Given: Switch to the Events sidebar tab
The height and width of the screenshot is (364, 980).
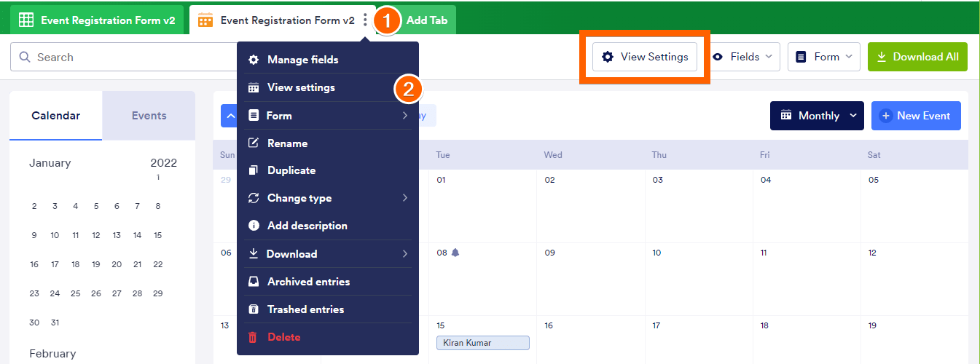Looking at the screenshot, I should tap(149, 116).
